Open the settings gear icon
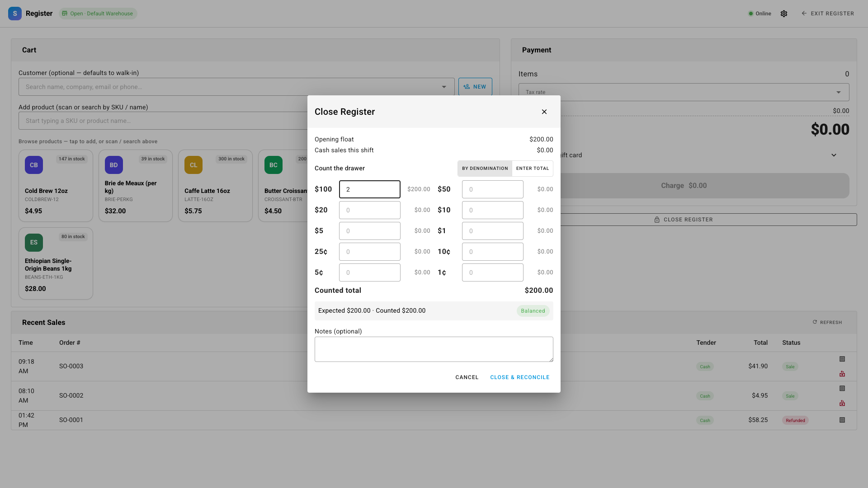 coord(784,14)
